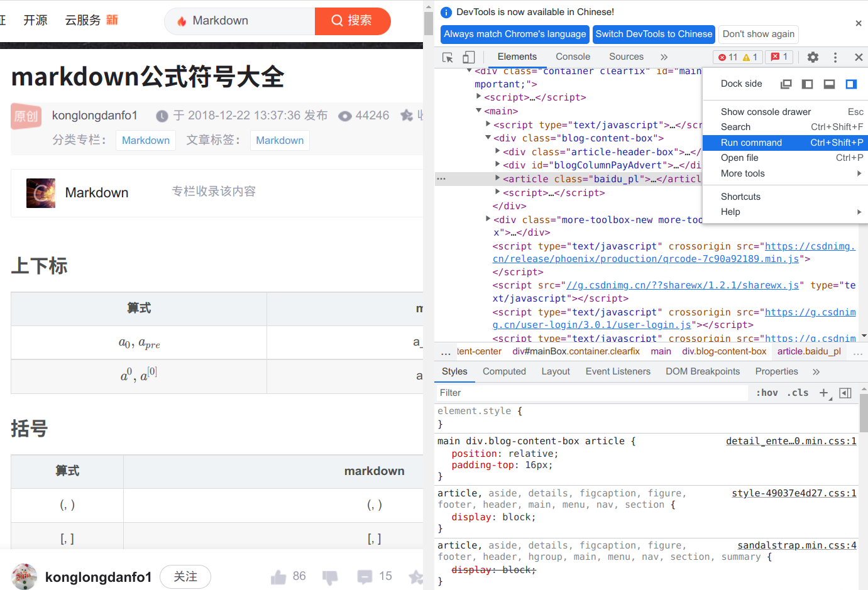
Task: Click the view count eye icon
Action: [x=344, y=116]
